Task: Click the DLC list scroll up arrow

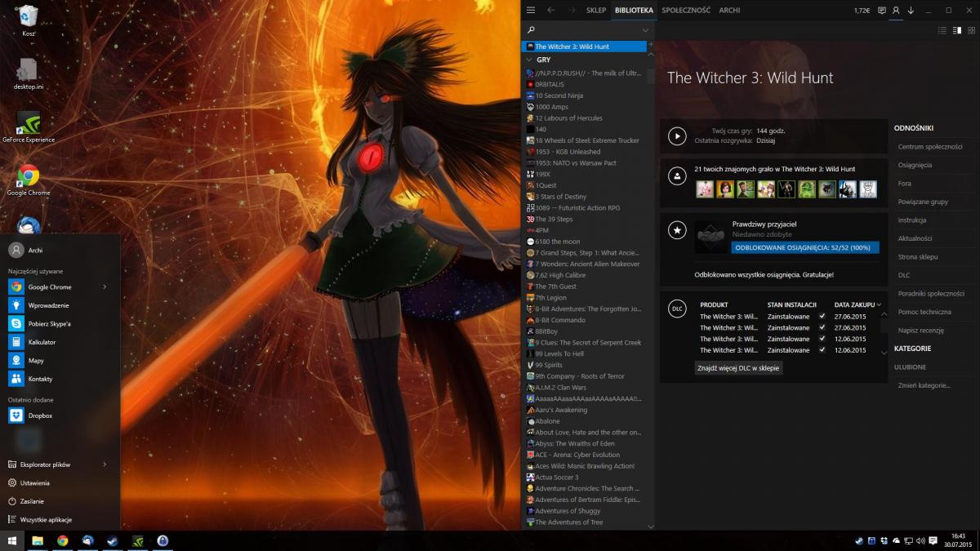Action: point(884,314)
